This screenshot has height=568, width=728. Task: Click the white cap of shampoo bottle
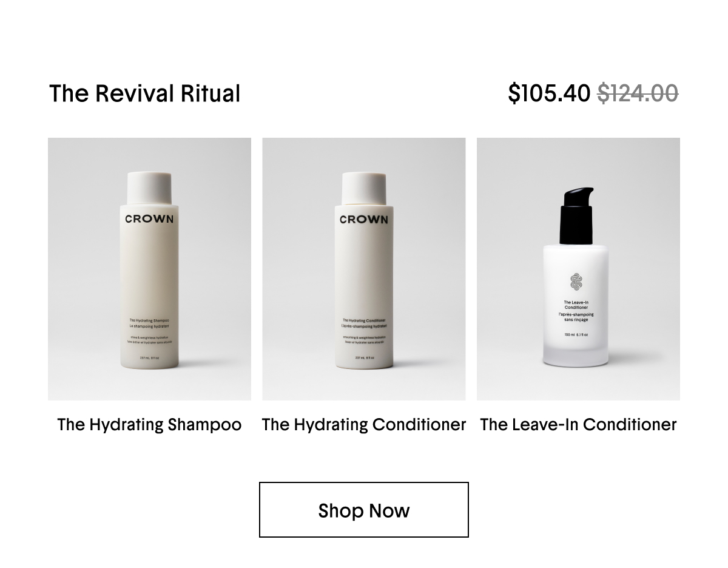click(149, 188)
